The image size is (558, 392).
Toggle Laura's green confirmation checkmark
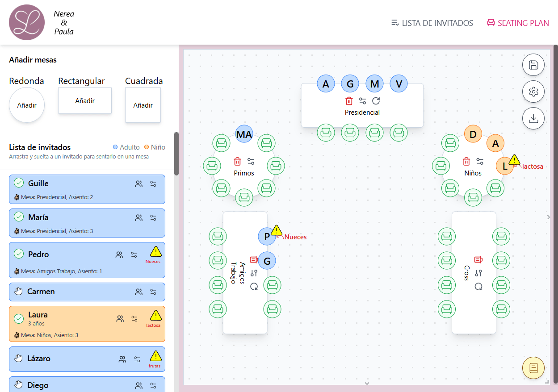point(19,319)
